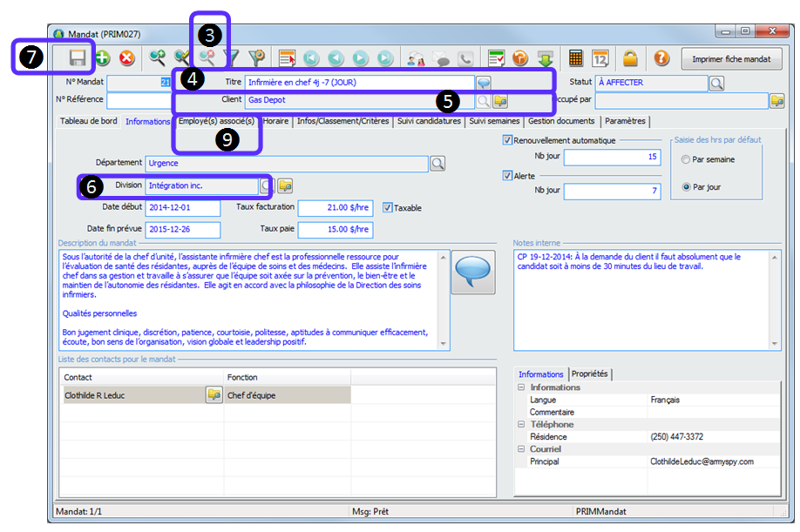This screenshot has height=532, width=800.
Task: Click magnifier icon next to Département field
Action: (437, 163)
